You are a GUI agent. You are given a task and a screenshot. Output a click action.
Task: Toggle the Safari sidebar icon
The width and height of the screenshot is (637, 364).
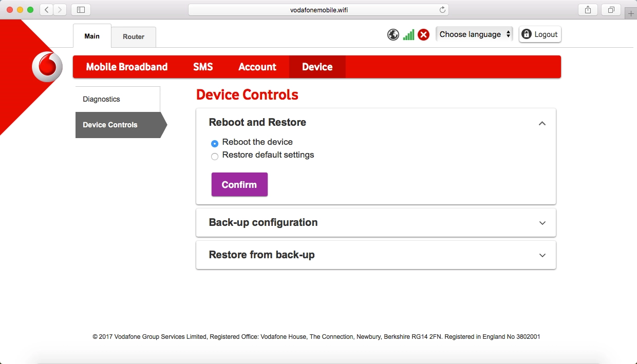click(81, 10)
